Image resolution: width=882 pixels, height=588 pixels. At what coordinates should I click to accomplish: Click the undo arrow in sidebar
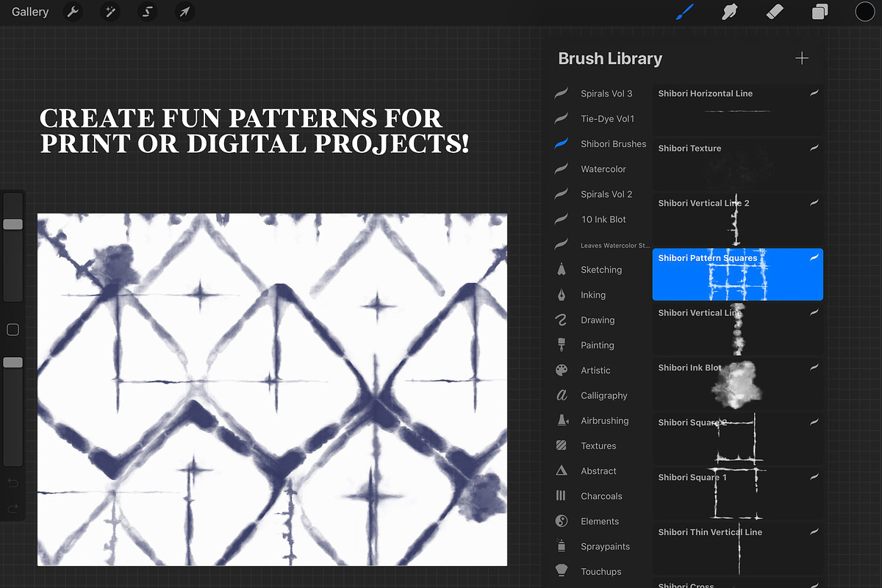(12, 483)
